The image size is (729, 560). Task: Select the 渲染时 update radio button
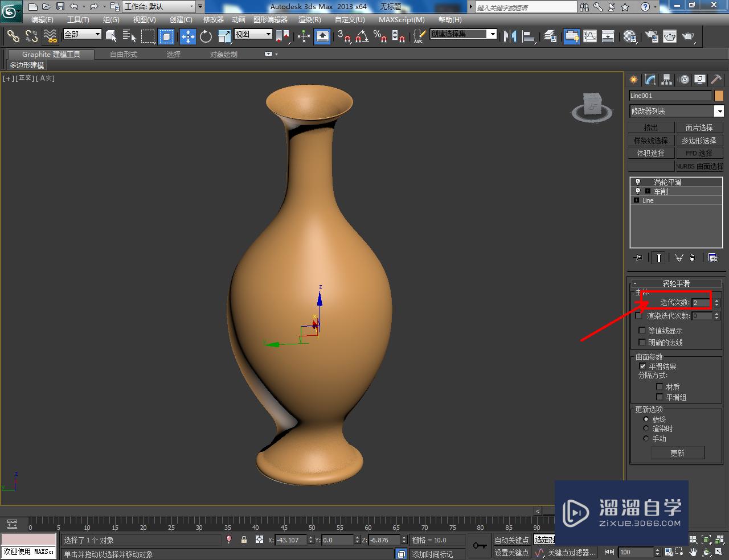tap(646, 429)
